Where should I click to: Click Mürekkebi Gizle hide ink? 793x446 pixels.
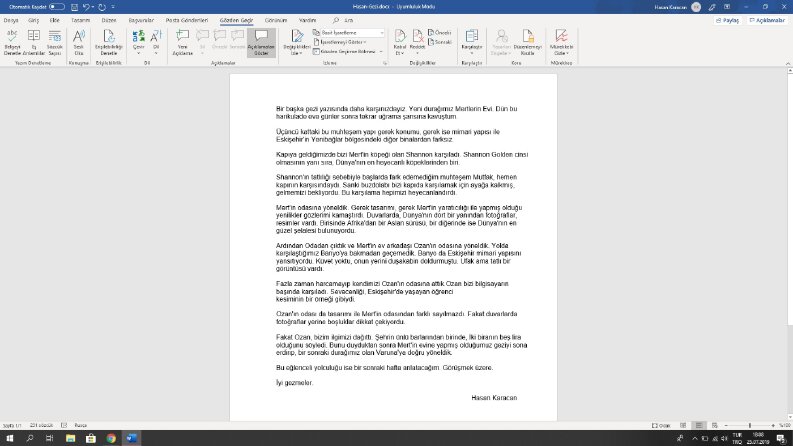click(x=561, y=42)
